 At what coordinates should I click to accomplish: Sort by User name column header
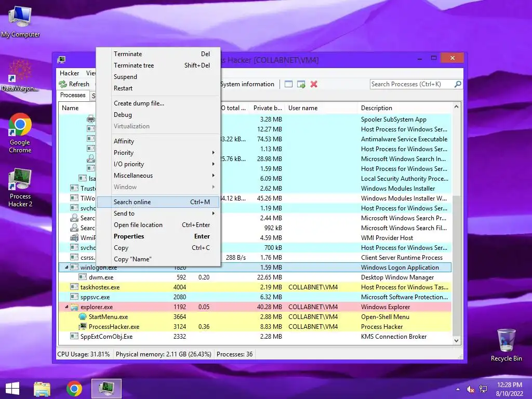click(303, 108)
